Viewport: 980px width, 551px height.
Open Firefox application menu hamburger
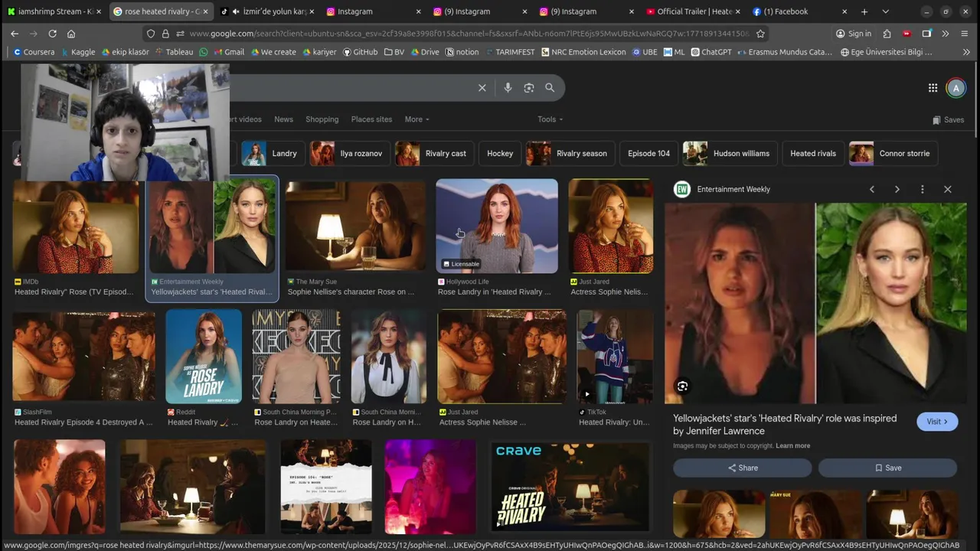point(964,34)
